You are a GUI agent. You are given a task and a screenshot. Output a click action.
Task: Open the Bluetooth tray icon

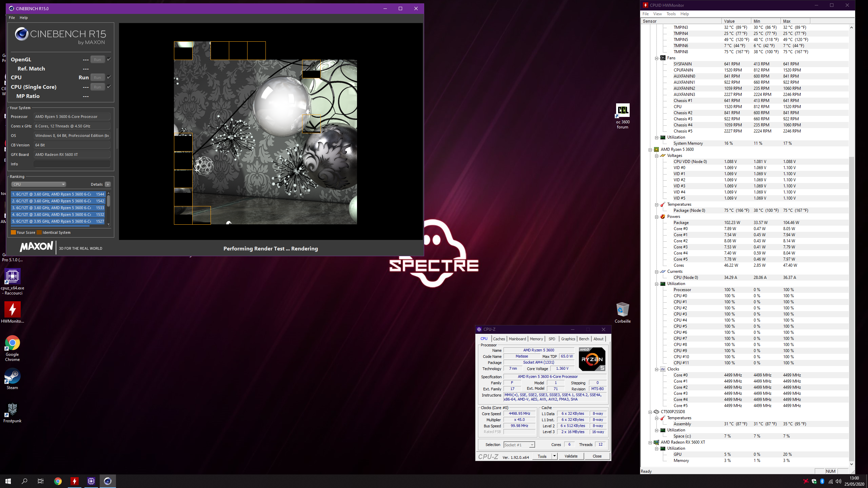pos(822,481)
